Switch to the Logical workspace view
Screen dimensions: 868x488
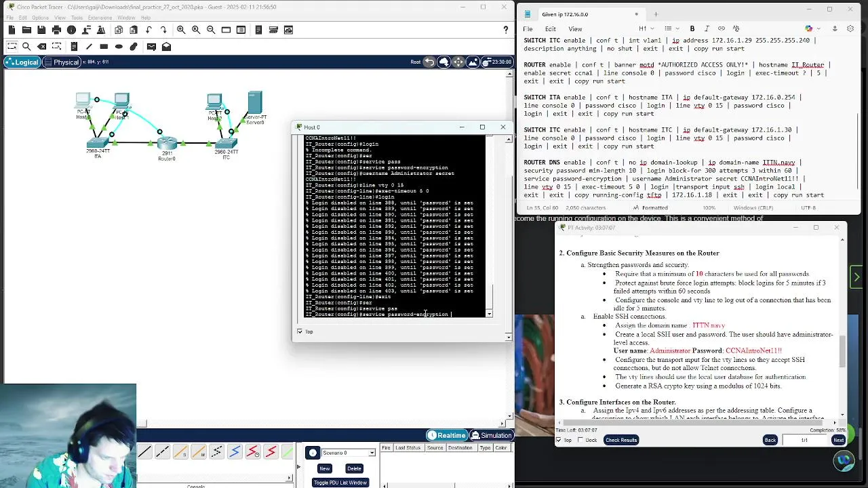click(x=22, y=62)
